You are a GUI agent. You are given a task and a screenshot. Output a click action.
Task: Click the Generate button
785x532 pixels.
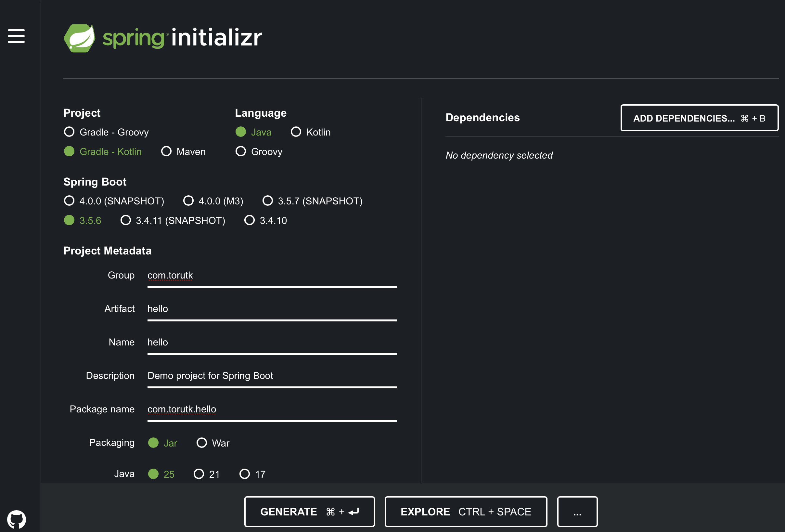click(x=309, y=512)
